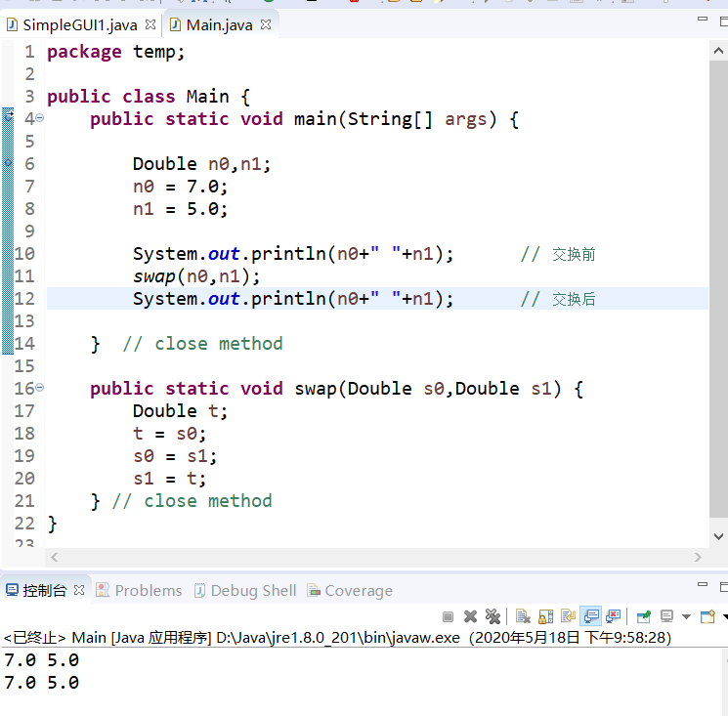
Task: Close the SimpleGUI1.java tab
Action: [x=150, y=24]
